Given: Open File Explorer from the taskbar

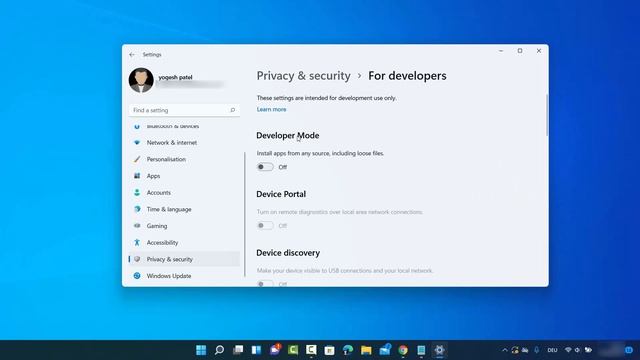Looking at the screenshot, I should pos(366,350).
